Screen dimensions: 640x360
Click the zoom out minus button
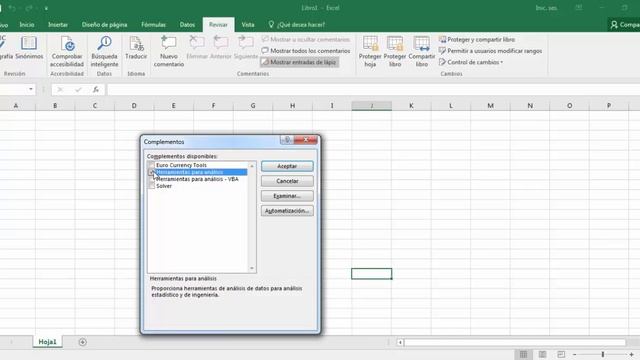(574, 355)
